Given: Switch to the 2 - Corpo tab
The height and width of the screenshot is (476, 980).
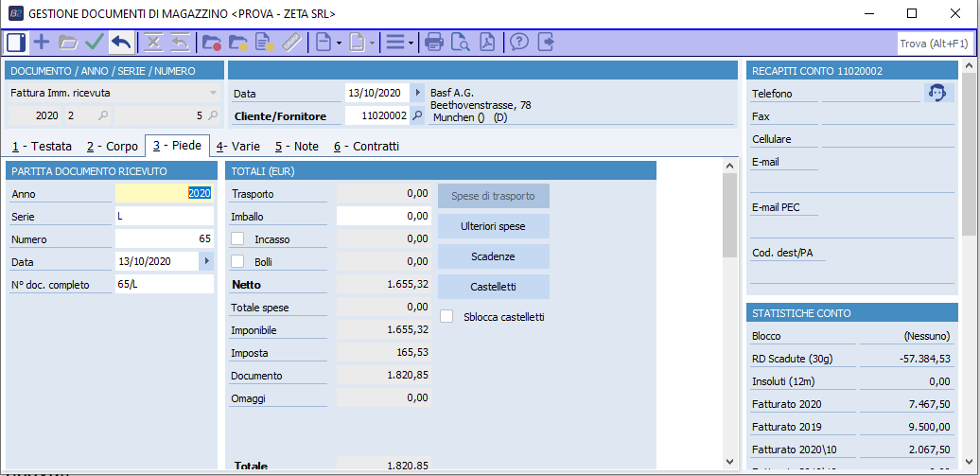Looking at the screenshot, I should 113,147.
